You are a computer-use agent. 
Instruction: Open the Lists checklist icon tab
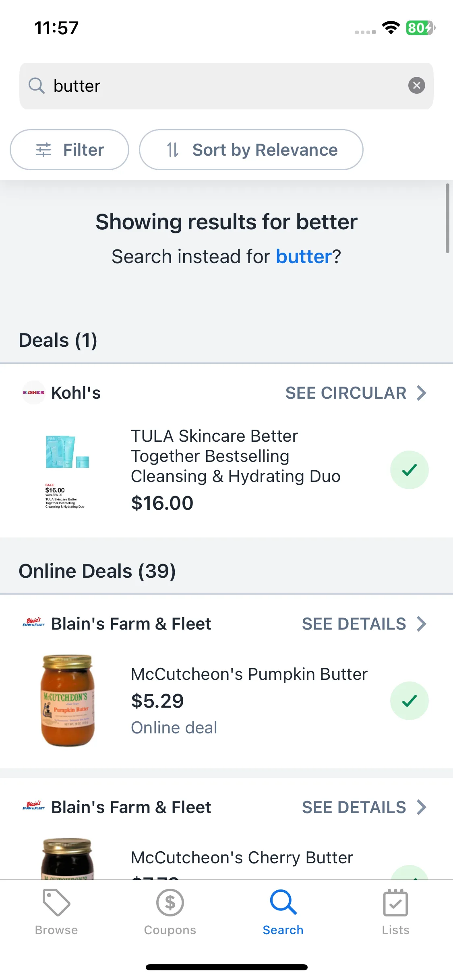tap(395, 902)
